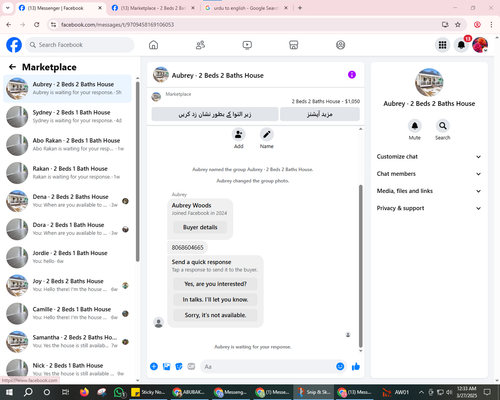
Task: Click the browser address bar URL
Action: pos(117,24)
